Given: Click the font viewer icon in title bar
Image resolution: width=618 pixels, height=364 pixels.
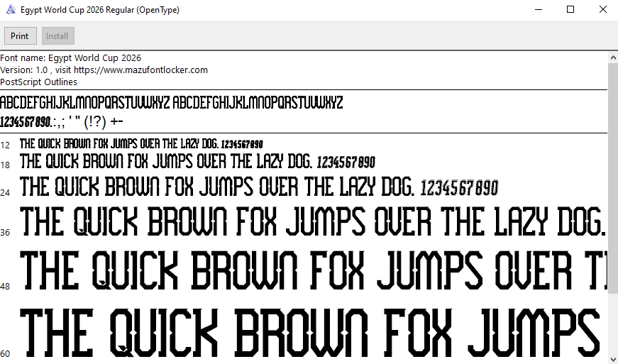Looking at the screenshot, I should pyautogui.click(x=10, y=10).
